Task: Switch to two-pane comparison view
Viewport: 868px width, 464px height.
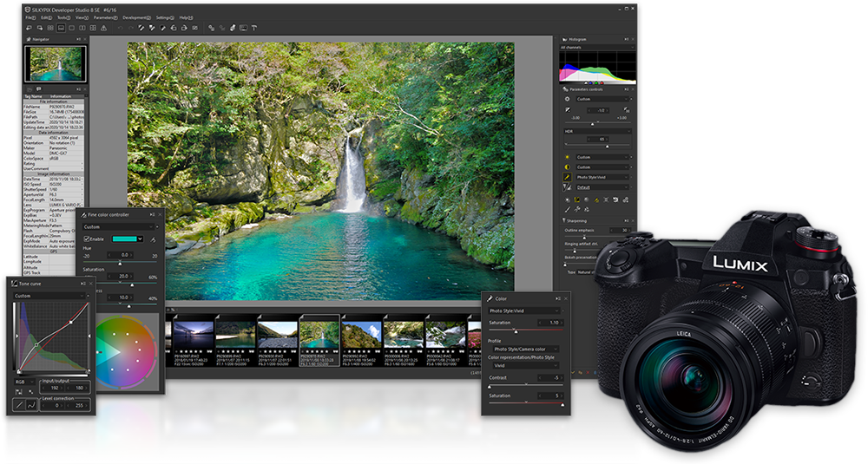Action: click(82, 28)
